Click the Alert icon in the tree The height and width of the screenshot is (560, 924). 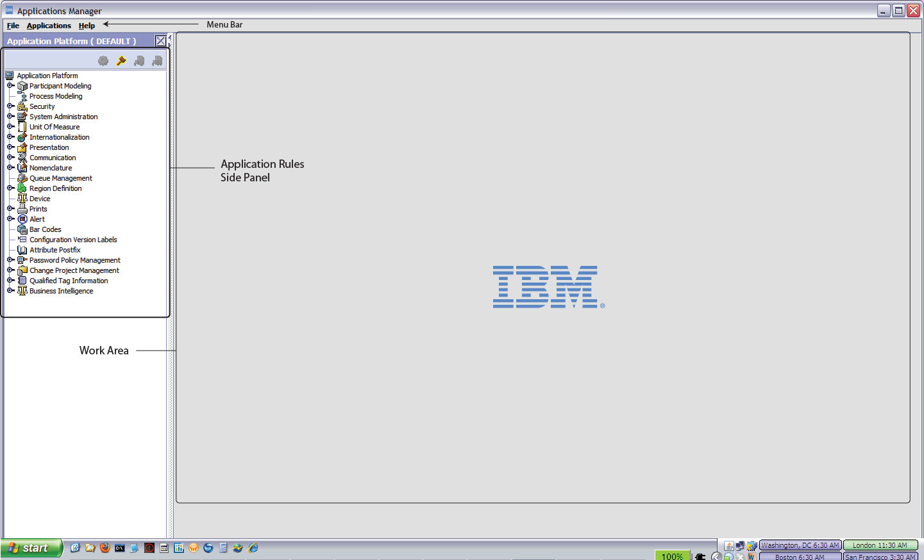click(x=22, y=219)
